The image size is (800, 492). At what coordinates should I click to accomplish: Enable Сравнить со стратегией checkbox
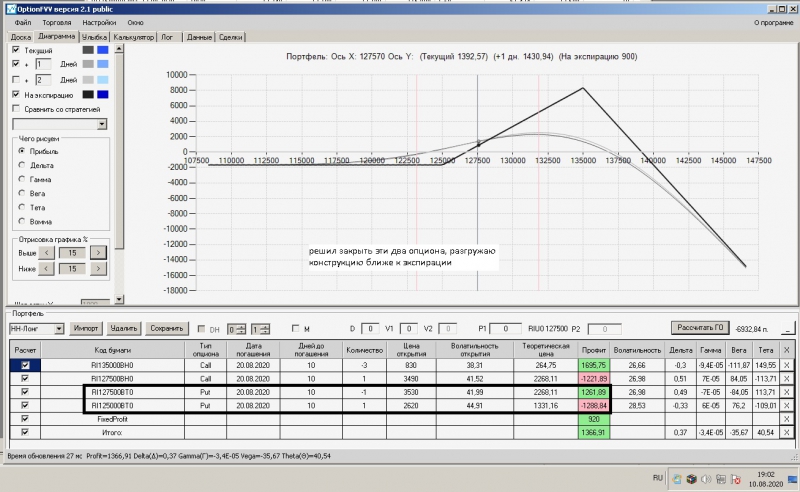click(16, 109)
